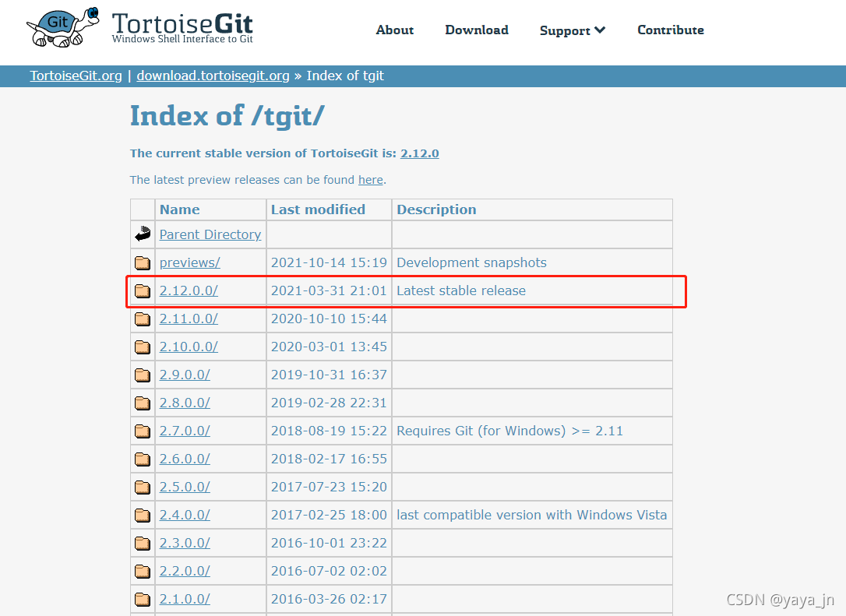Click the 'Latest stable release' description
The width and height of the screenshot is (846, 616).
(461, 290)
